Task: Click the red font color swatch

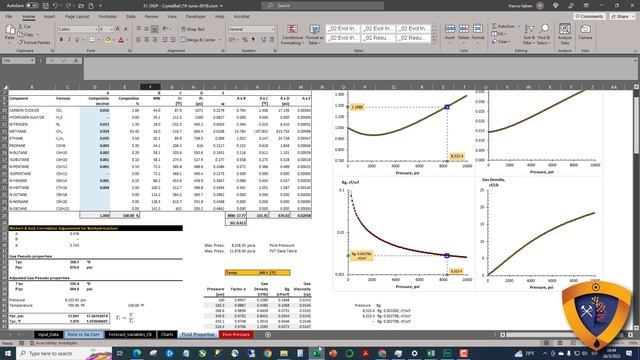Action: pos(121,40)
